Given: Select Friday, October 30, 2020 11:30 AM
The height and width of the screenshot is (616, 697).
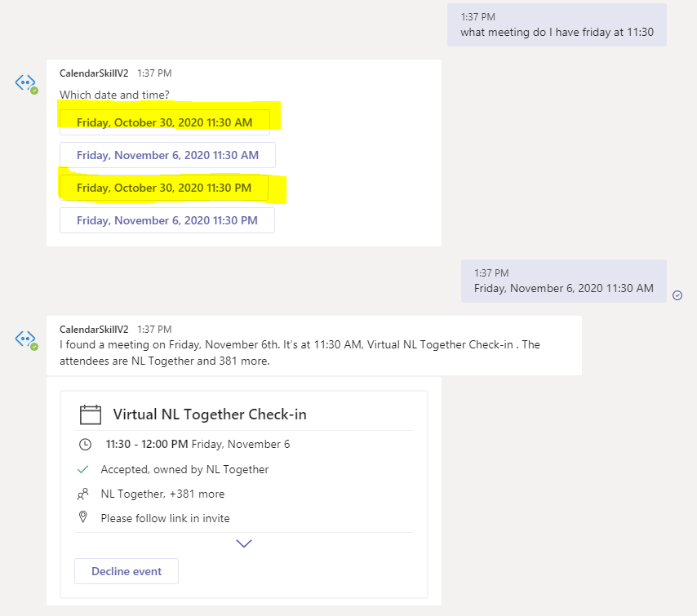Looking at the screenshot, I should tap(166, 122).
